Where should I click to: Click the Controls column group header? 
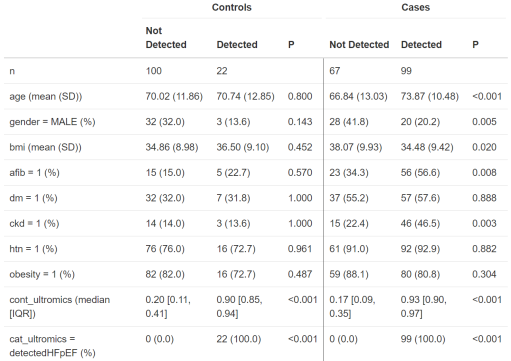pos(232,7)
